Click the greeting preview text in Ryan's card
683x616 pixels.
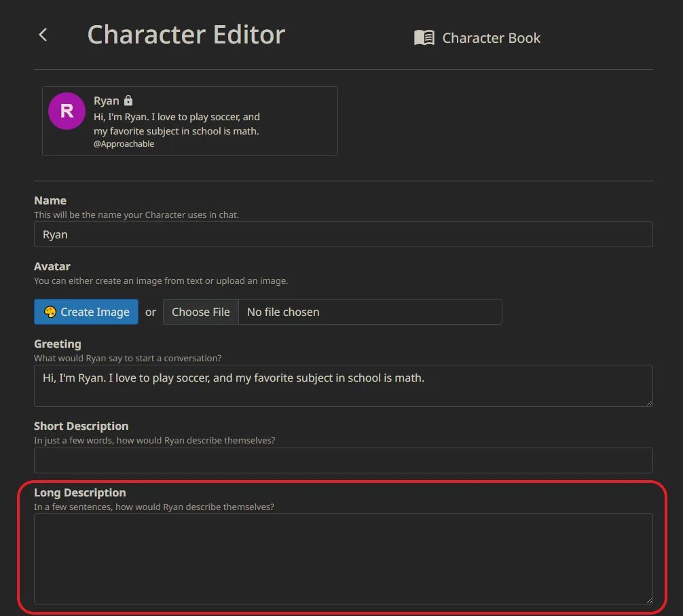coord(177,124)
